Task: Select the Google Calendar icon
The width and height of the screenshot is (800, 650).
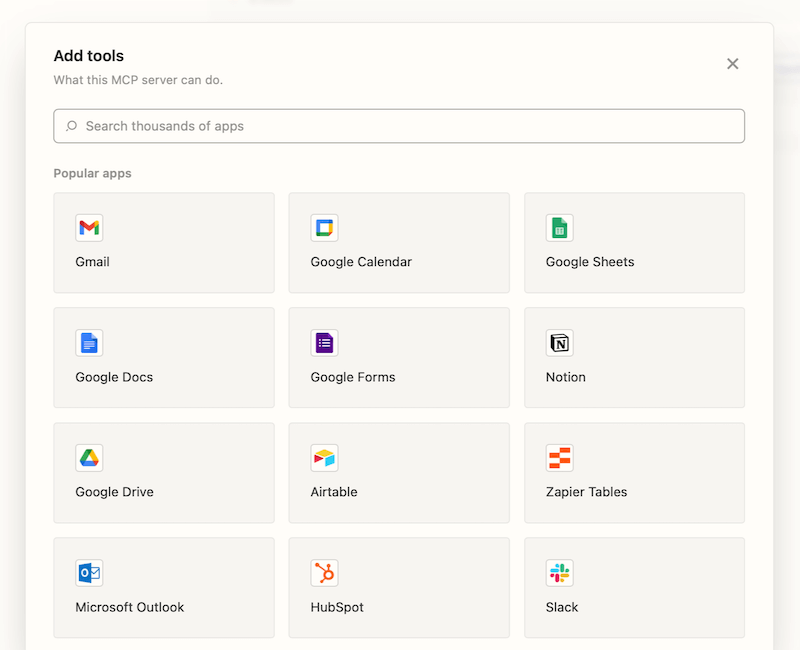Action: (x=324, y=228)
